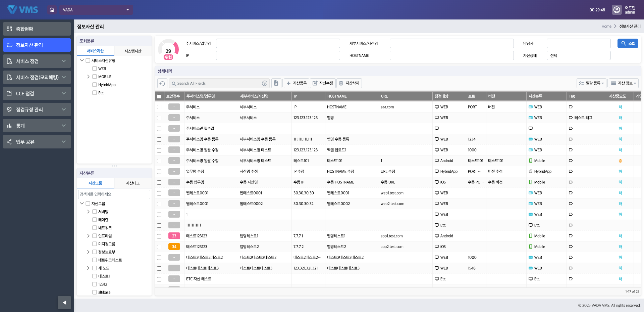Viewport: 644px width, 312px height.
Task: Click Mobile icon in app2.test.com row
Action: point(531,247)
